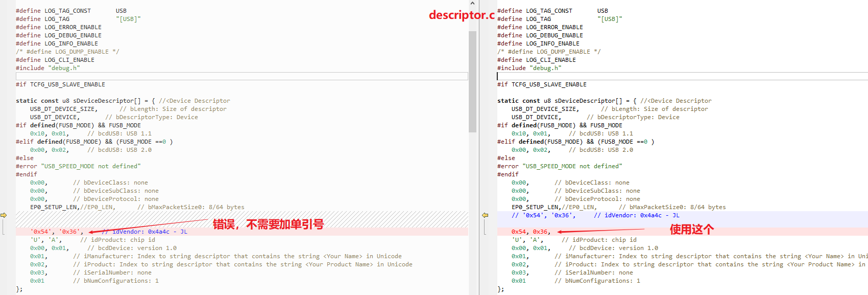
Task: Click '#elif defined(FUSB_MODE)' line in right pane
Action: tap(575, 142)
